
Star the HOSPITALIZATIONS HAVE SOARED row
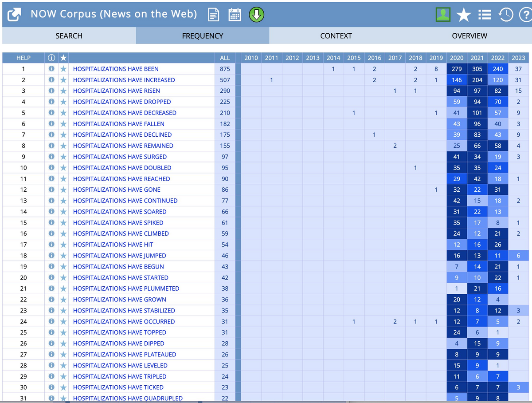tap(63, 212)
